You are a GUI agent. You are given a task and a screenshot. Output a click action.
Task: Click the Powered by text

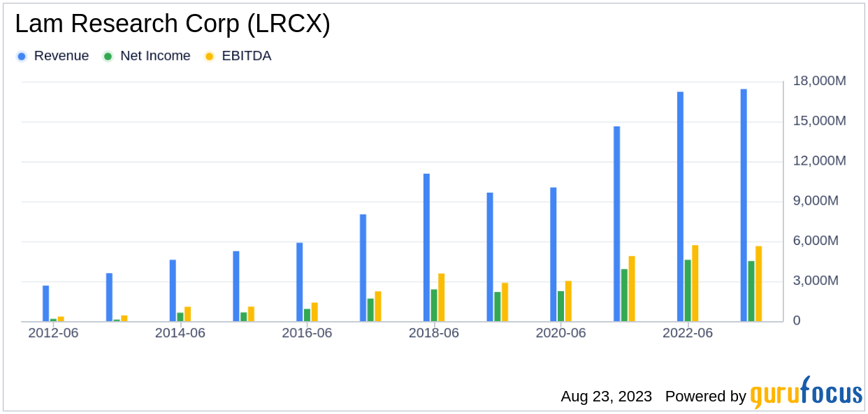pyautogui.click(x=706, y=397)
